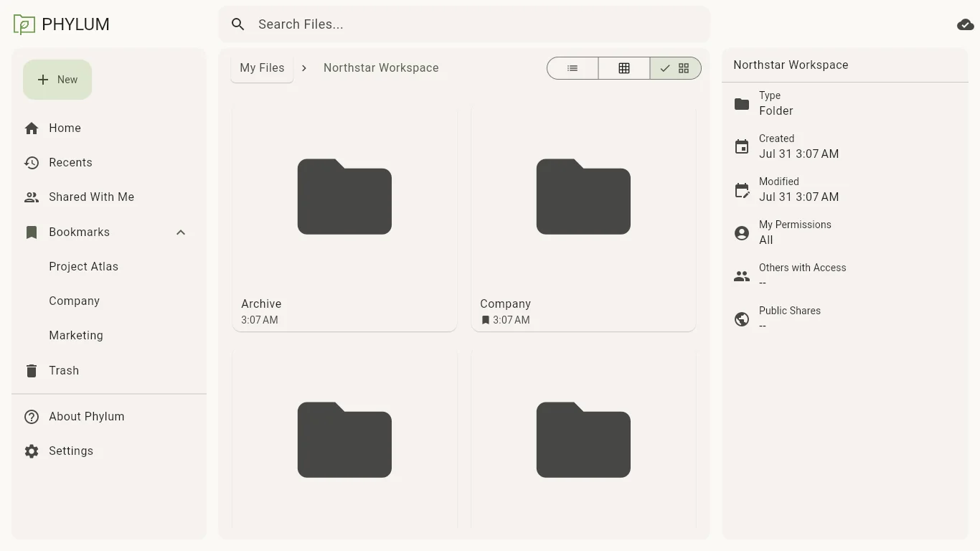Open the Company bookmark in sidebar
980x551 pixels.
pos(109,301)
